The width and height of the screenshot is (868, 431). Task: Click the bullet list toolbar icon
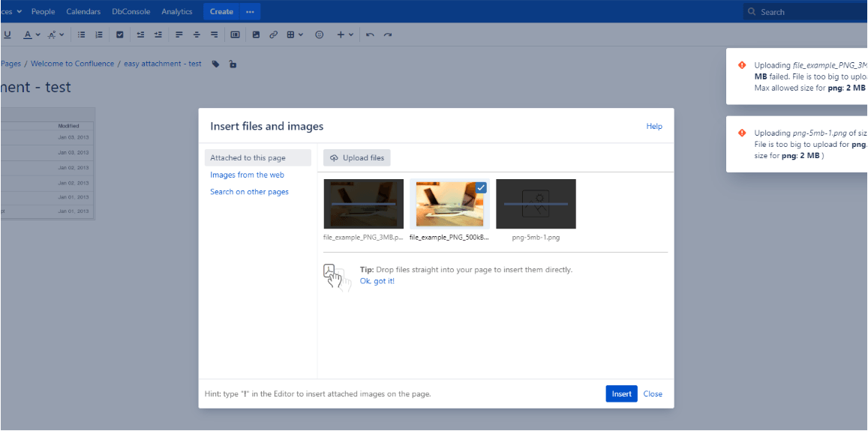click(x=81, y=34)
